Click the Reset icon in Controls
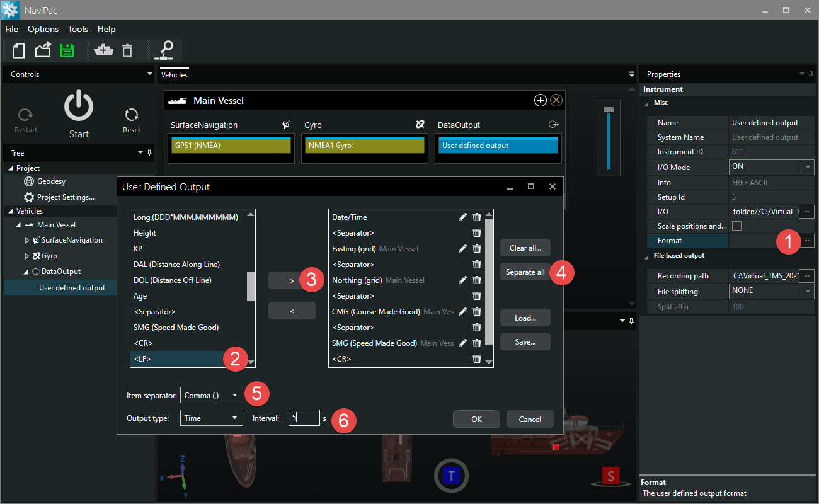This screenshot has height=504, width=819. click(132, 115)
